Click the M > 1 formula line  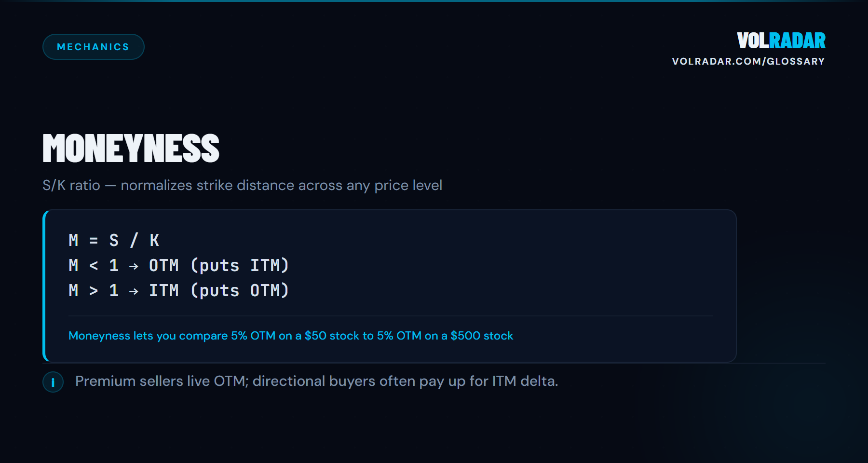point(178,290)
